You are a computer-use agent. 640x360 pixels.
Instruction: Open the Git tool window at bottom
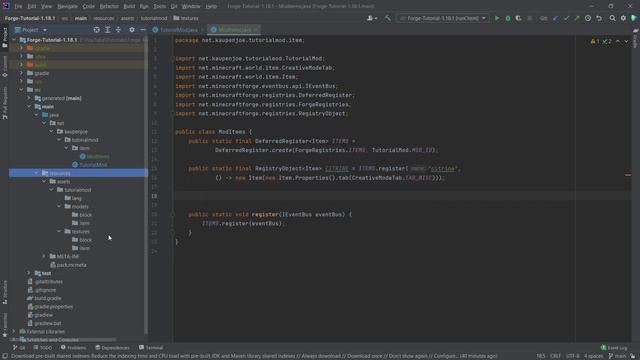coord(19,348)
